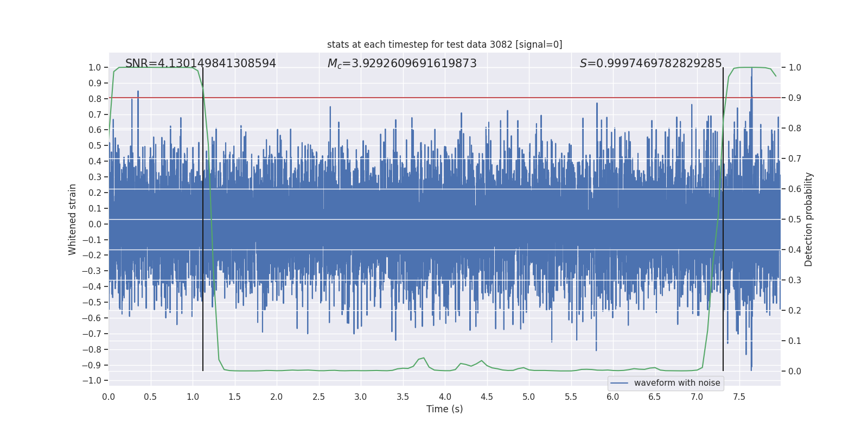Click the SNR=4.130149841308594 annotation
The image size is (868, 434).
tap(200, 63)
